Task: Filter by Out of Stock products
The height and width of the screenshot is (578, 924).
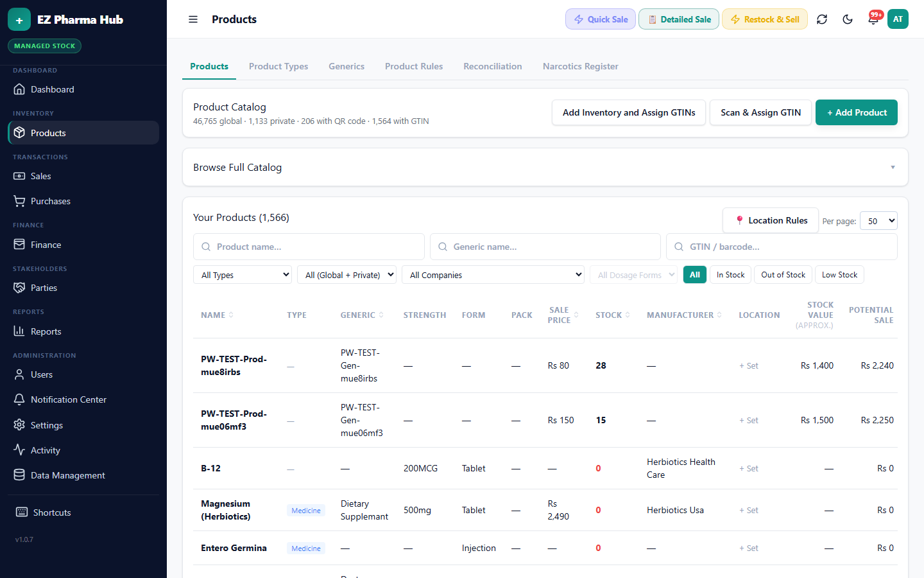Action: [x=783, y=275]
